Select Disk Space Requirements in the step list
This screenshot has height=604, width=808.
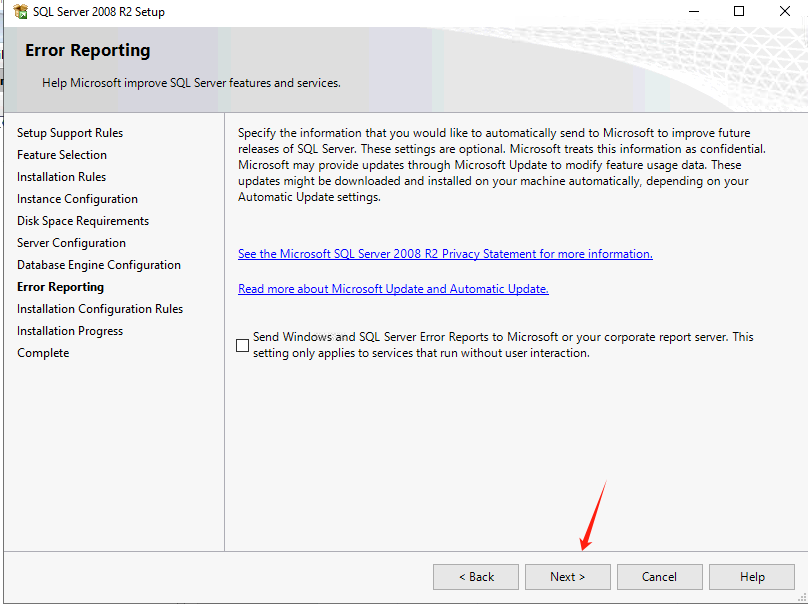click(x=83, y=221)
